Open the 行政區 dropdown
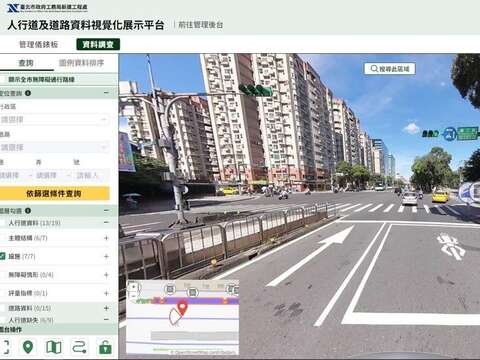The image size is (480, 360). (54, 119)
